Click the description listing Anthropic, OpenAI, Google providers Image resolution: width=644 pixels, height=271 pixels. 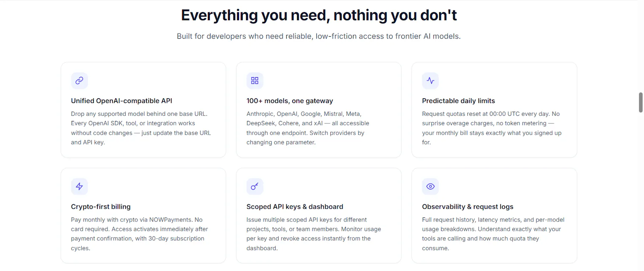(x=308, y=128)
